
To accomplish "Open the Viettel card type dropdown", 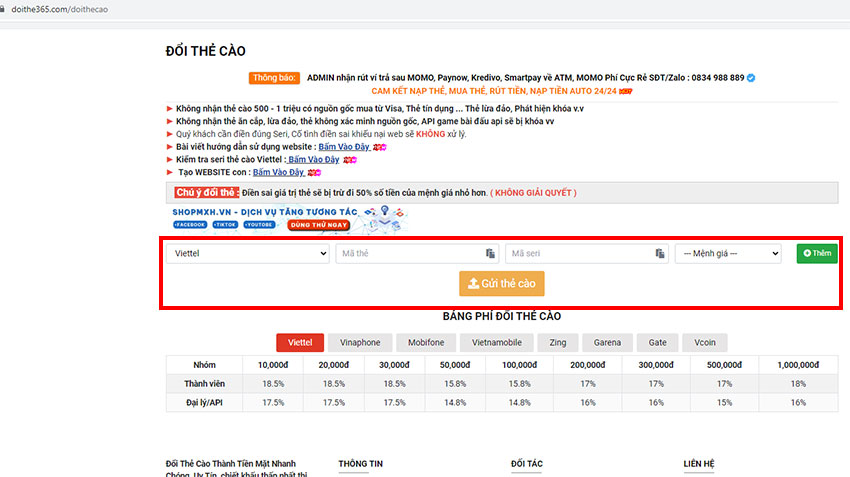I will [248, 254].
